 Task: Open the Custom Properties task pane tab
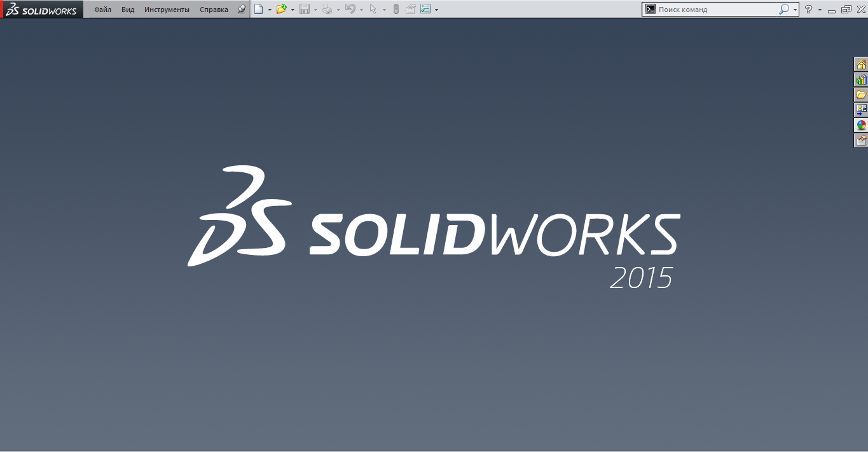pos(861,140)
